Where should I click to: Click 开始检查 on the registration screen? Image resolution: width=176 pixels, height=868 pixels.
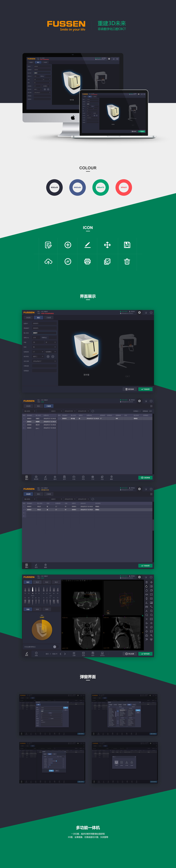145,389
